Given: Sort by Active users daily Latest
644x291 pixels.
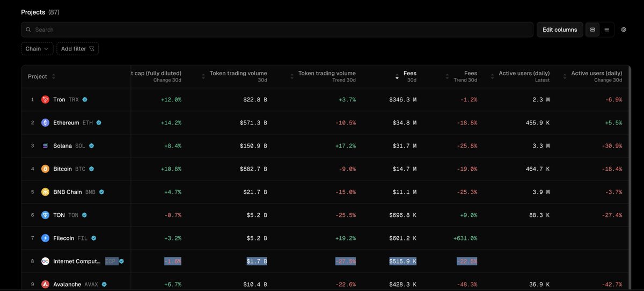Looking at the screenshot, I should click(x=492, y=76).
